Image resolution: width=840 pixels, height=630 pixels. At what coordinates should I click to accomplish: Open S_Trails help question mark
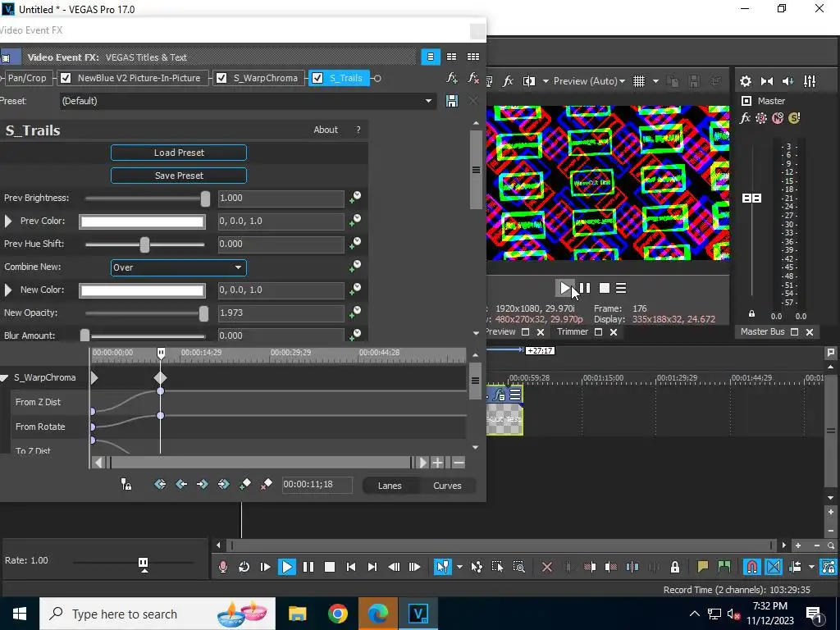pyautogui.click(x=358, y=130)
